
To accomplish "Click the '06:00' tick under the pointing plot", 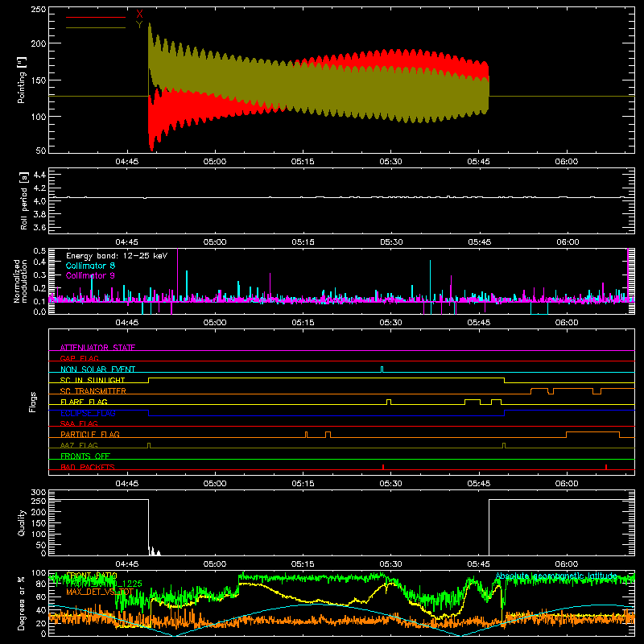I will [567, 162].
